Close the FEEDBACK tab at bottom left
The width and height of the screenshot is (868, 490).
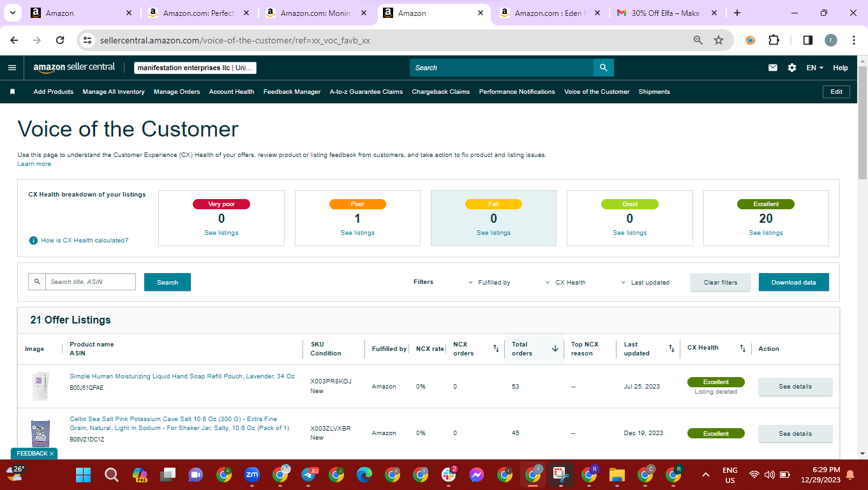click(x=52, y=454)
